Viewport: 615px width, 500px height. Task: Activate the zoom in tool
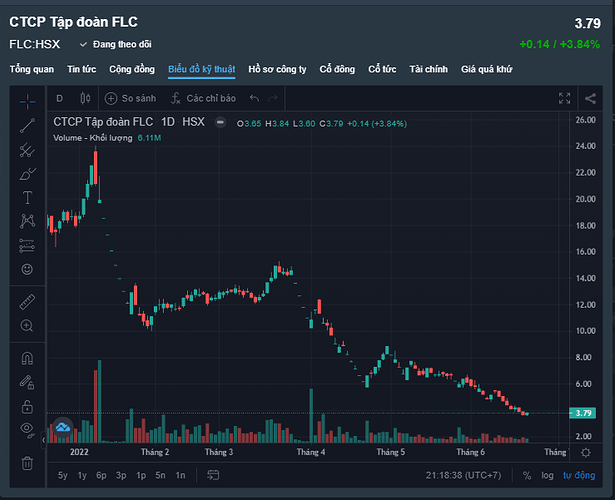(x=27, y=326)
